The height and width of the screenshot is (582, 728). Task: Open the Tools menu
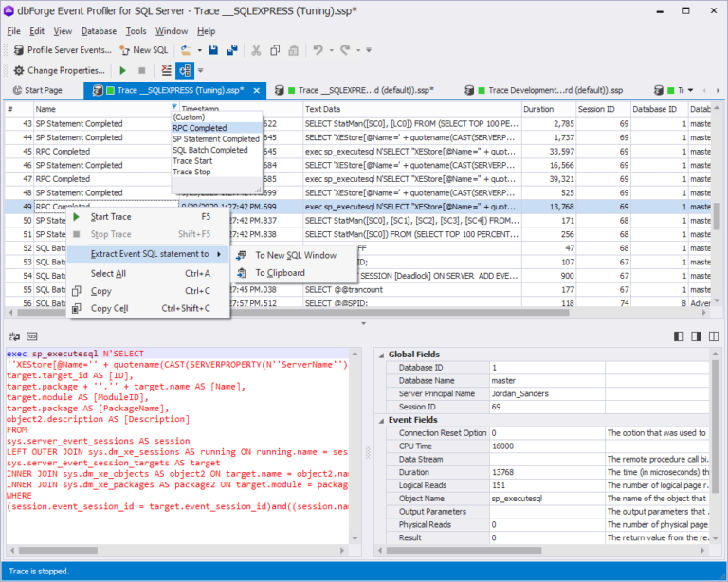click(136, 31)
